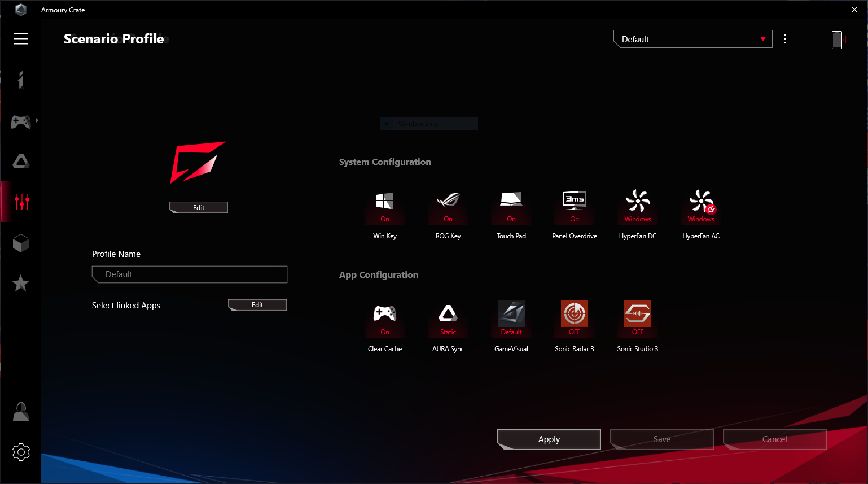
Task: Open the Home info sidebar icon
Action: tap(21, 80)
